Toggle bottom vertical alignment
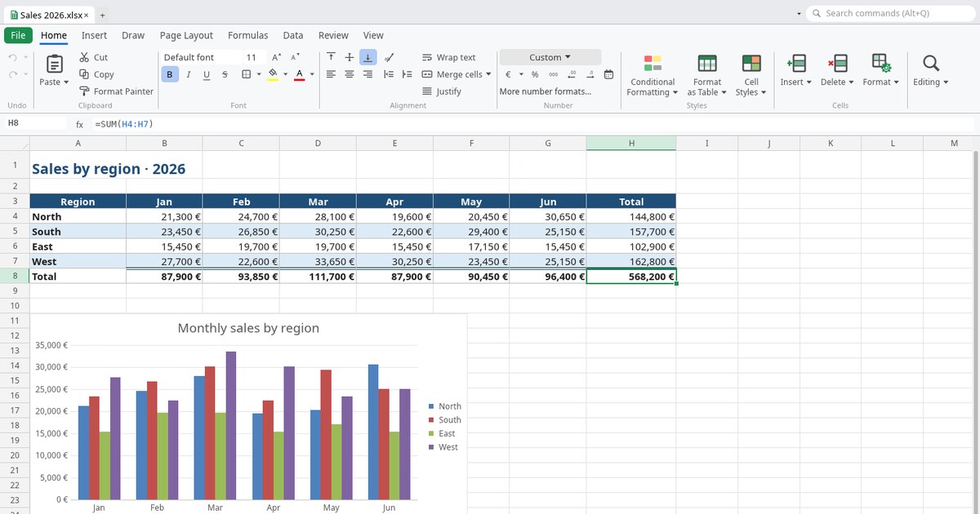The image size is (980, 514). 368,57
